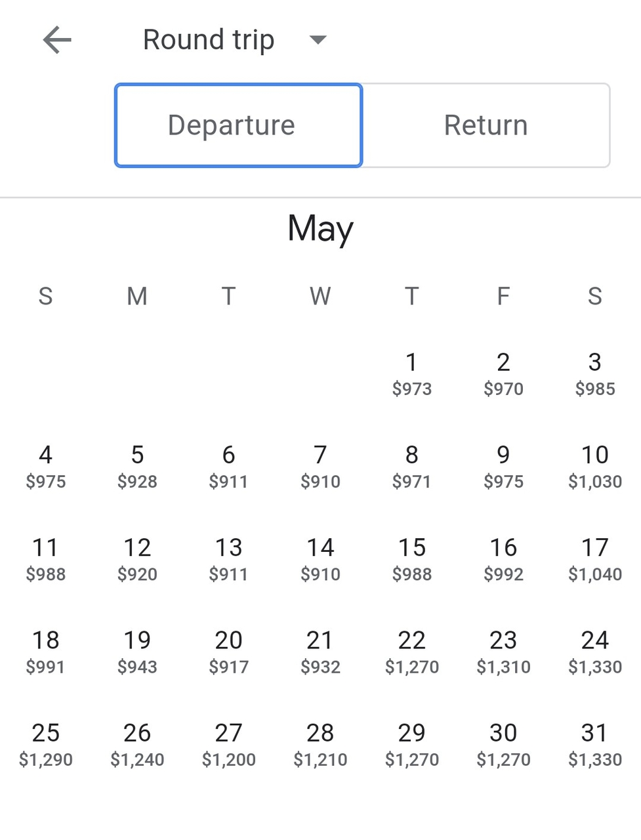The image size is (641, 840).
Task: Switch to the Departure tab
Action: pyautogui.click(x=238, y=125)
